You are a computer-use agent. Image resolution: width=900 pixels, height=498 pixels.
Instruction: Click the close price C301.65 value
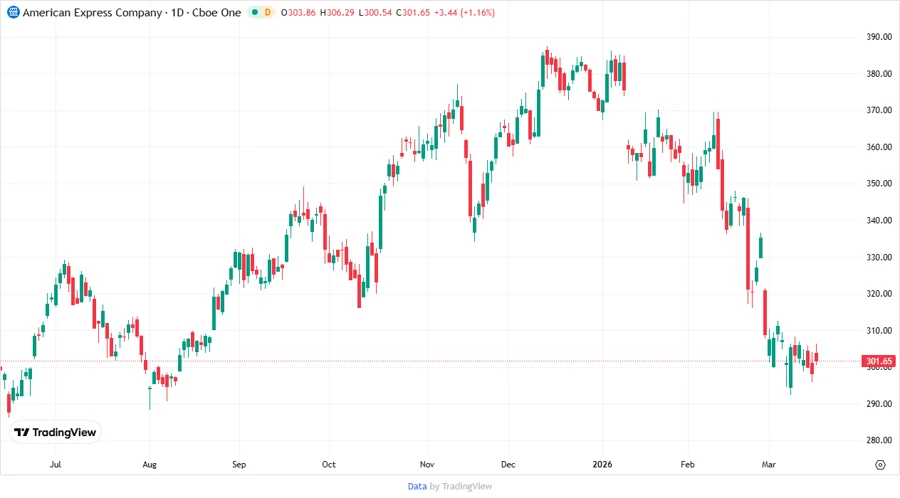click(x=413, y=13)
